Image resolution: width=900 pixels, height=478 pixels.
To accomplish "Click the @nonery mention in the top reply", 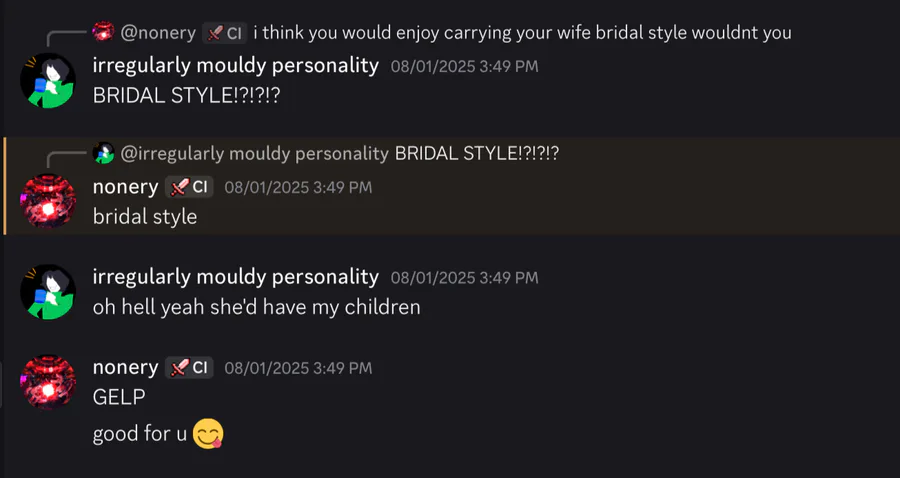I will pos(158,33).
